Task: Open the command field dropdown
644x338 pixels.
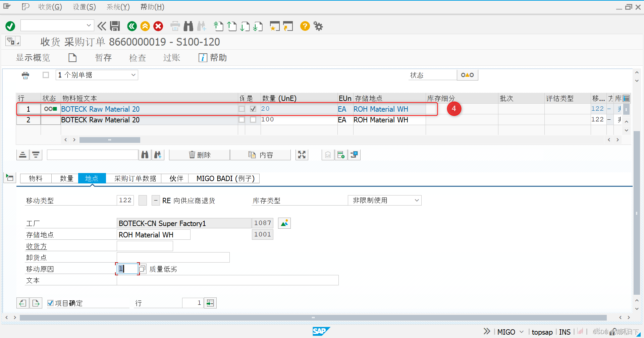Action: click(x=89, y=25)
